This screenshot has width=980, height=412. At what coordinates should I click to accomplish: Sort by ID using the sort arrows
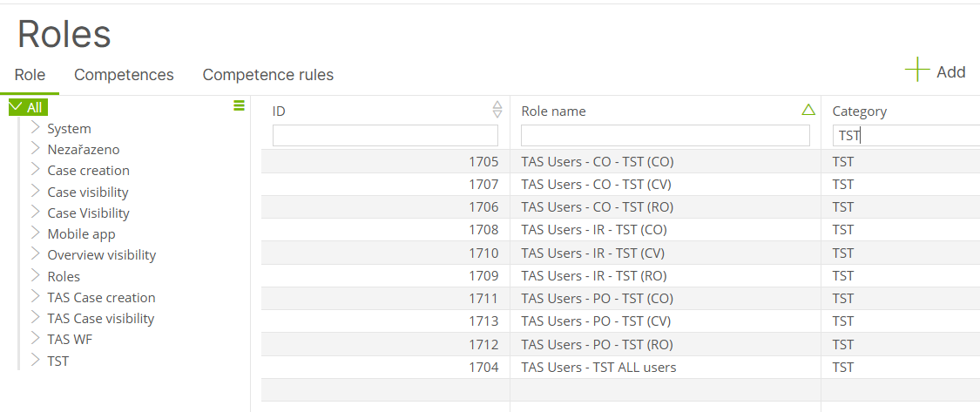point(497,110)
